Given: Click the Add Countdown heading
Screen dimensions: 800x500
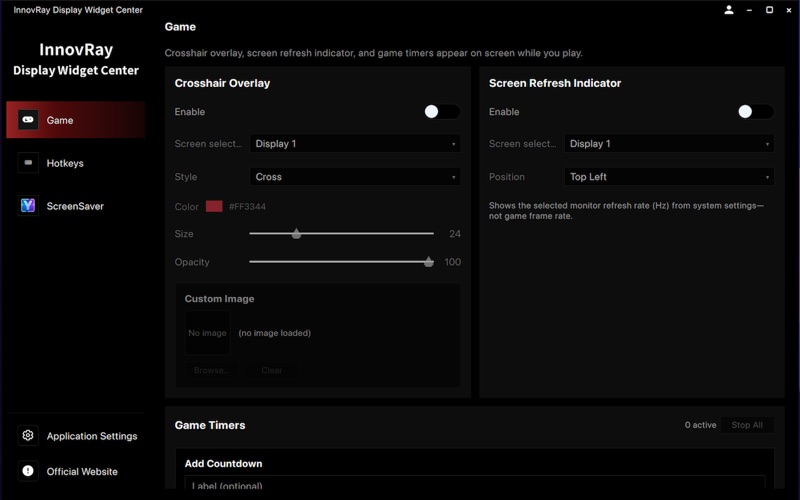Looking at the screenshot, I should 223,463.
